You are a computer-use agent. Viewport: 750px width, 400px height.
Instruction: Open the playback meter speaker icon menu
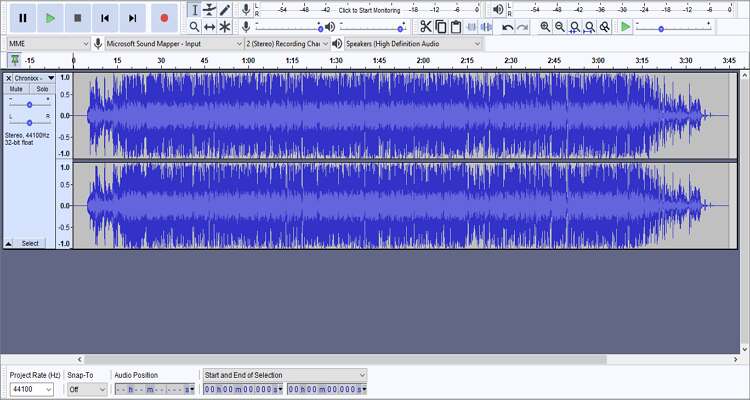[x=498, y=10]
